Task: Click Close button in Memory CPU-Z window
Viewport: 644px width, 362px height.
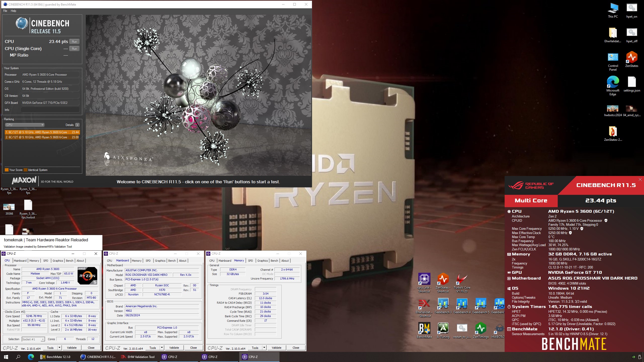Action: pyautogui.click(x=296, y=348)
